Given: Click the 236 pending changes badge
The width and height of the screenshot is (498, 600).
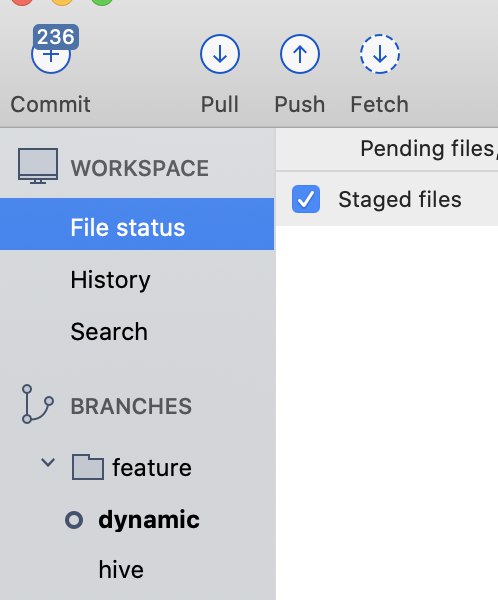Looking at the screenshot, I should [x=56, y=37].
